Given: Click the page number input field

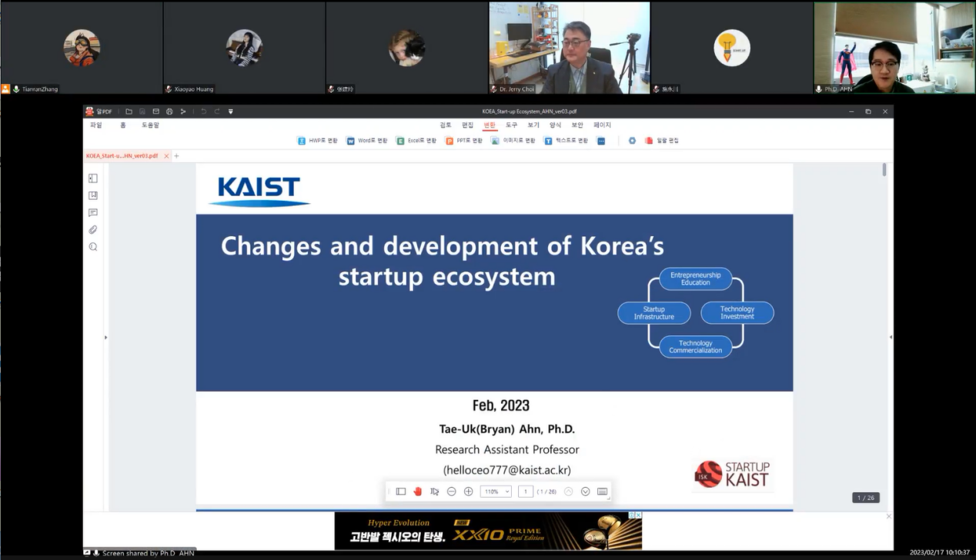Looking at the screenshot, I should click(526, 492).
